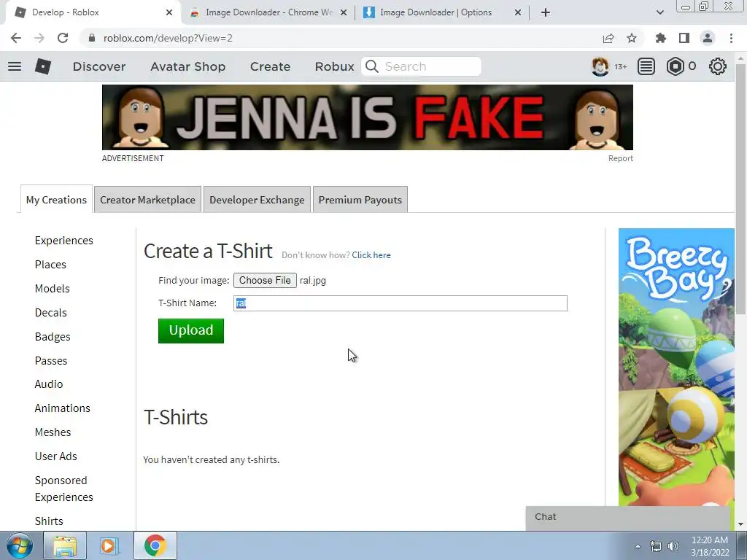The height and width of the screenshot is (560, 747).
Task: Open the Robux balance icon
Action: (675, 66)
